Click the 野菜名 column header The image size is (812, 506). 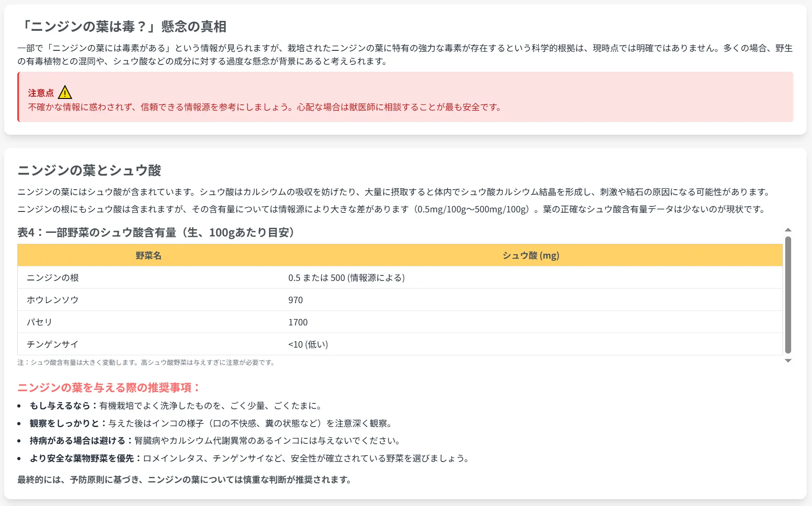(x=149, y=255)
